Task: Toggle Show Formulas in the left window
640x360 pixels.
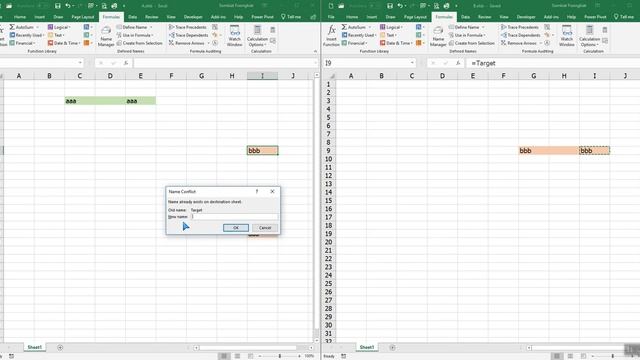Action: coord(215,27)
